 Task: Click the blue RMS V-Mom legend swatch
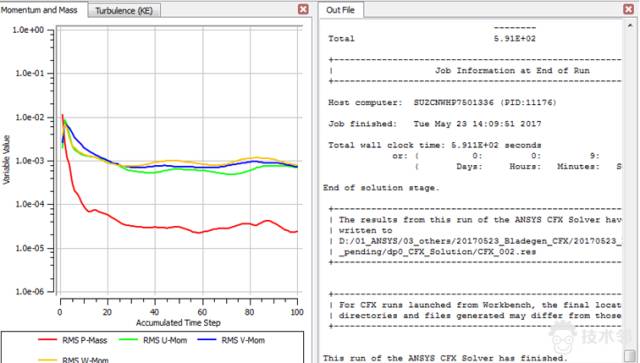(x=207, y=340)
